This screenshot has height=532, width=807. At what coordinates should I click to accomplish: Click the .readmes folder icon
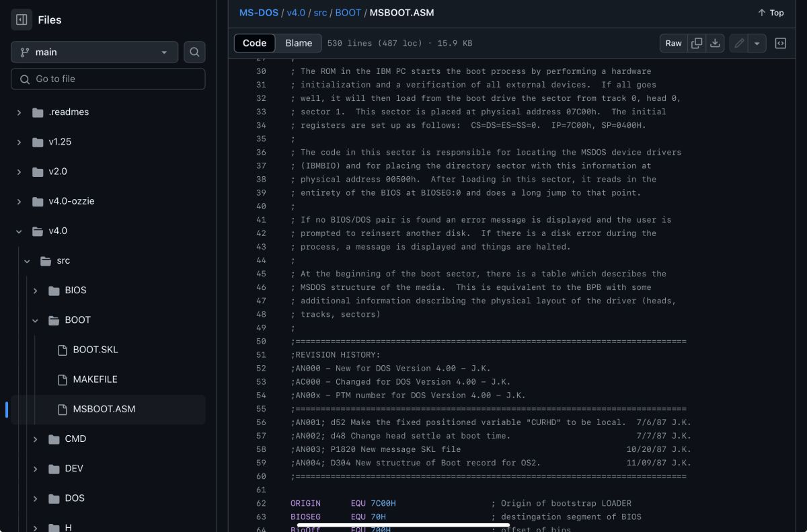coord(38,112)
